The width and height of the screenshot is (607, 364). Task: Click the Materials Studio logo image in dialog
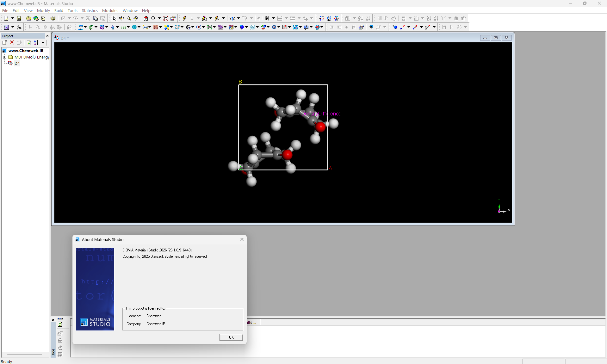[95, 289]
